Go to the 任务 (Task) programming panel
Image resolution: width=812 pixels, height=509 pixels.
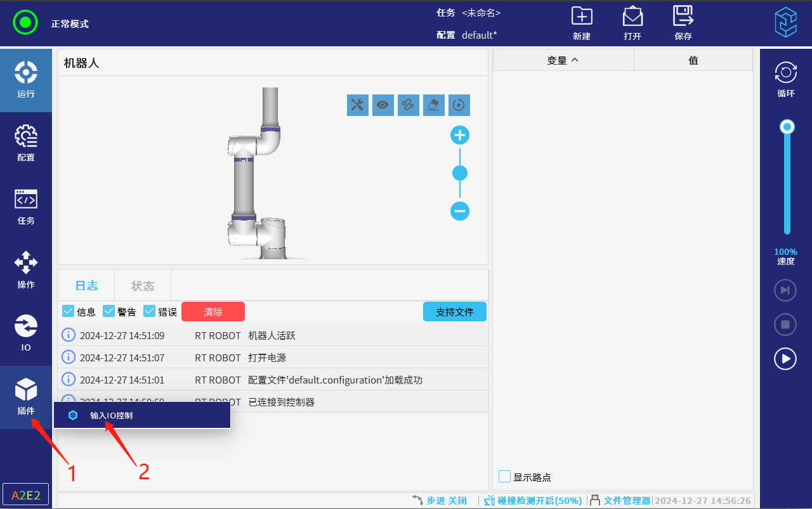[26, 207]
